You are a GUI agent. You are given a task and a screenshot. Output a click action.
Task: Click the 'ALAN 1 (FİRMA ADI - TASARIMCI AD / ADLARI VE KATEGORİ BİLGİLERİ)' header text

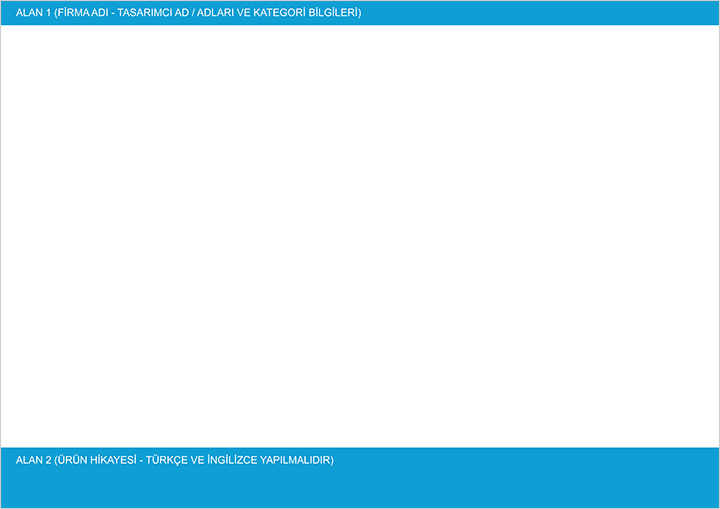coord(188,13)
